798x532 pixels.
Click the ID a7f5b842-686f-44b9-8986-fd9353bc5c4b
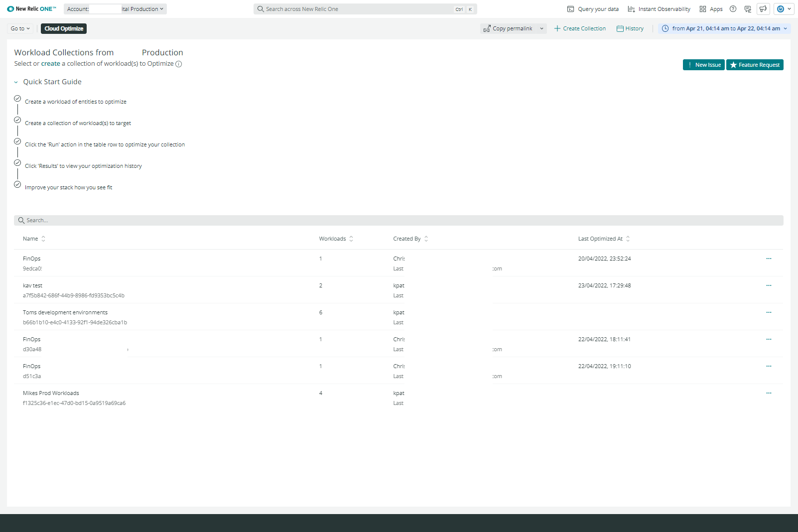click(x=74, y=296)
